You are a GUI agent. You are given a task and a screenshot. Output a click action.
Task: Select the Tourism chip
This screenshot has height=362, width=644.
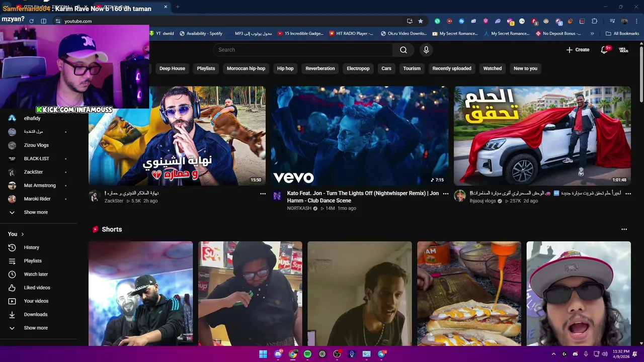(412, 68)
